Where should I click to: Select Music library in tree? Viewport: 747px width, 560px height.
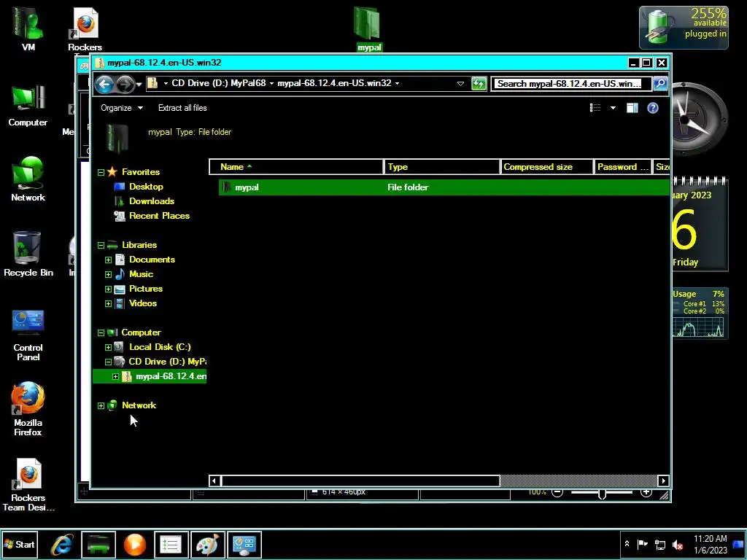point(141,274)
